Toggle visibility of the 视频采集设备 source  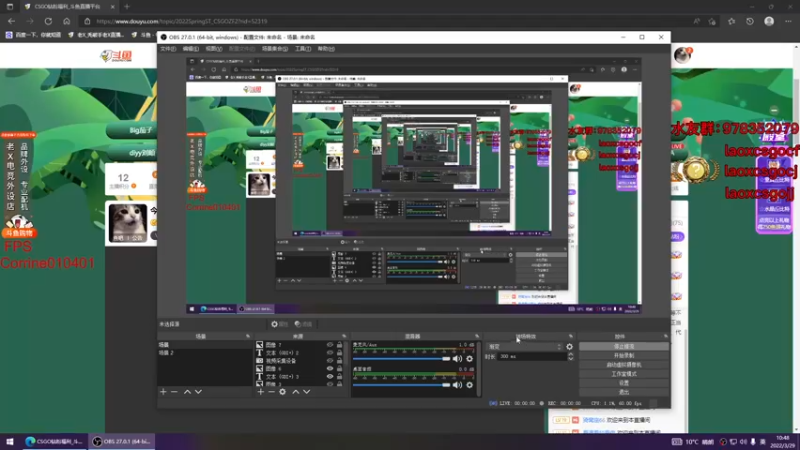point(330,361)
